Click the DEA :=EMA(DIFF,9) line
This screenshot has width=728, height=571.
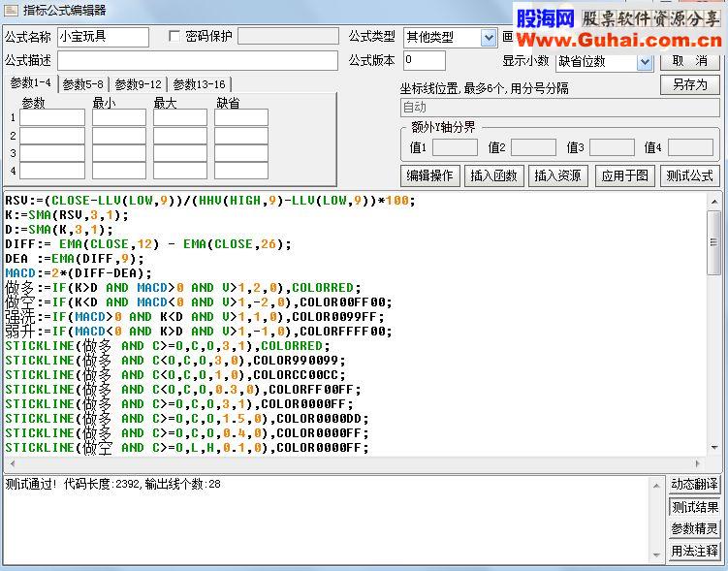(75, 259)
